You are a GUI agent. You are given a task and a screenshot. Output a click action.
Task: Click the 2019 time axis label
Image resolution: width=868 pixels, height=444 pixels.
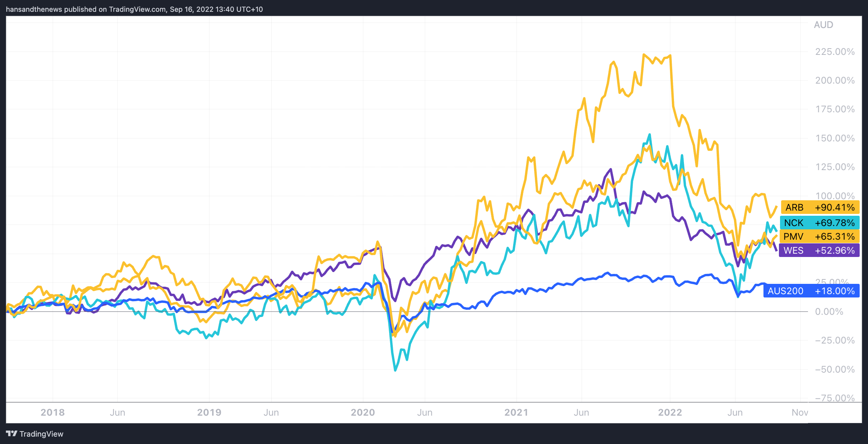(209, 412)
